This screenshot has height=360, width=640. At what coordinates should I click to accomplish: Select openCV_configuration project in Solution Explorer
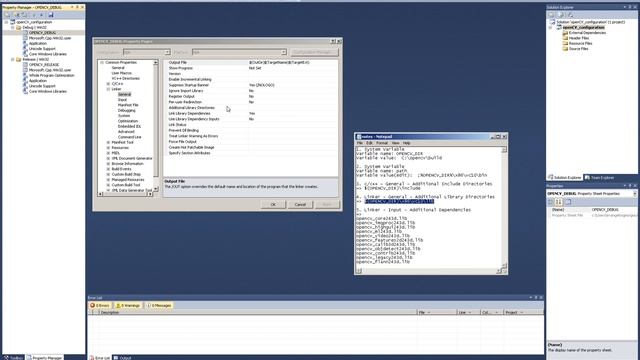(583, 27)
